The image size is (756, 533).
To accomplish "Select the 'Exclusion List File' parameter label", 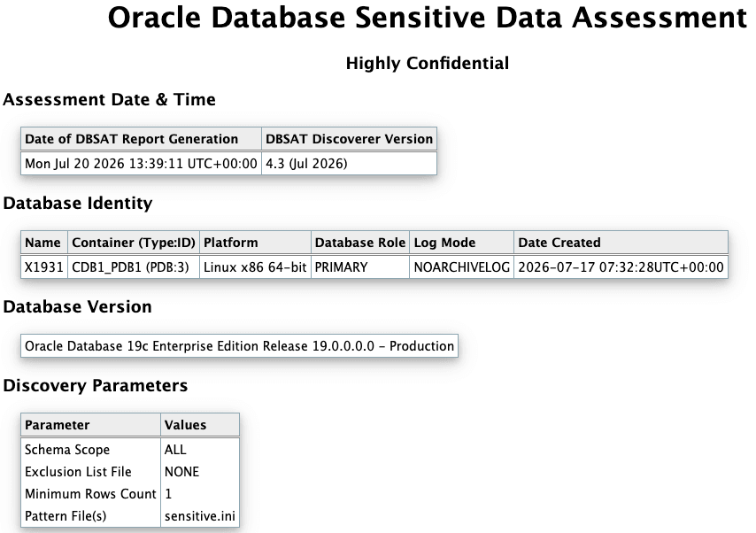I will [x=78, y=472].
